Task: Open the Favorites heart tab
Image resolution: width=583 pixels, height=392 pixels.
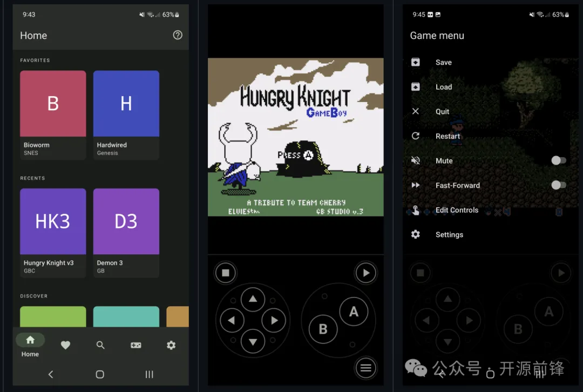Action: click(x=65, y=345)
